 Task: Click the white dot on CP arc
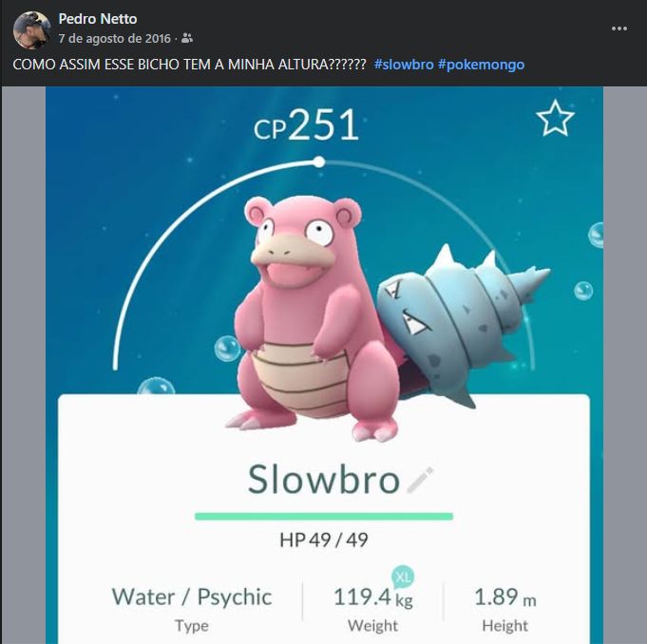pyautogui.click(x=318, y=161)
